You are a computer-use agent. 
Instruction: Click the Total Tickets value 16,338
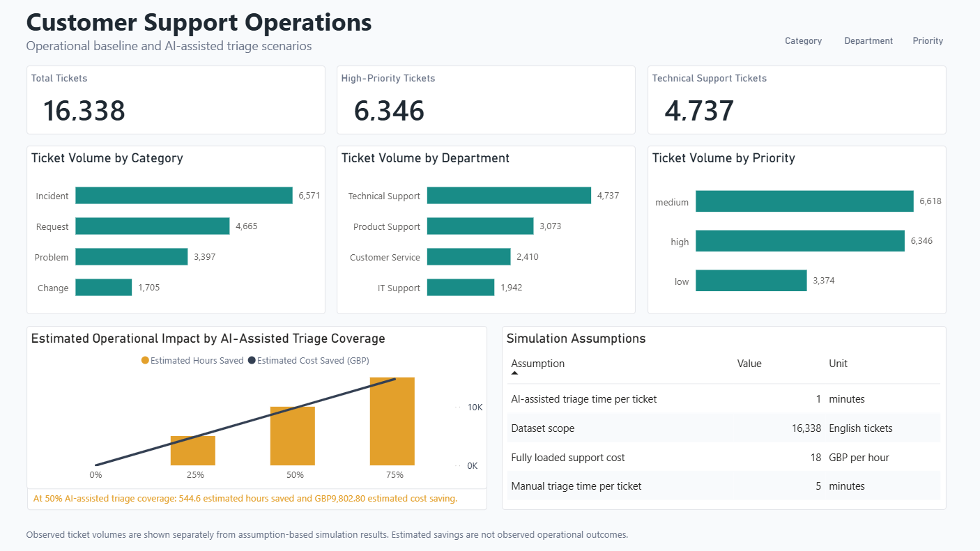coord(84,111)
